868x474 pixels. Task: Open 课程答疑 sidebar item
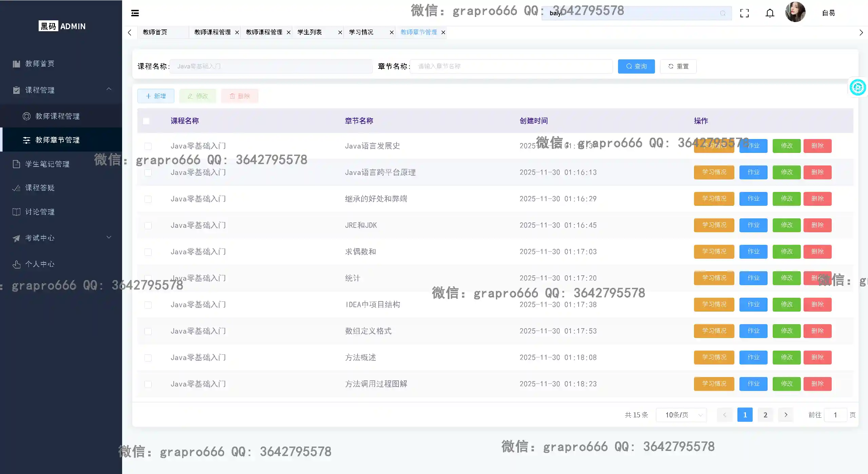pos(40,187)
